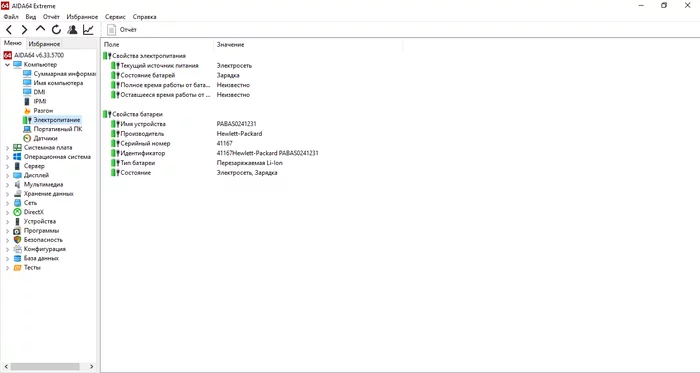Click the Отчёт report toolbar button
Screen dimensions: 700x373
pos(122,30)
